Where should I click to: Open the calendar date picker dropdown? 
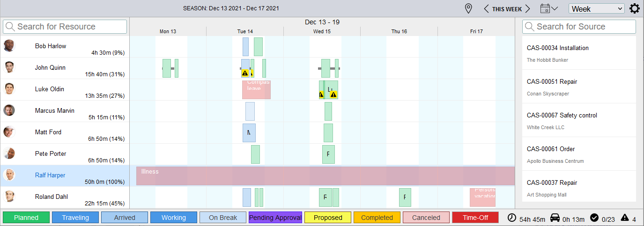549,8
